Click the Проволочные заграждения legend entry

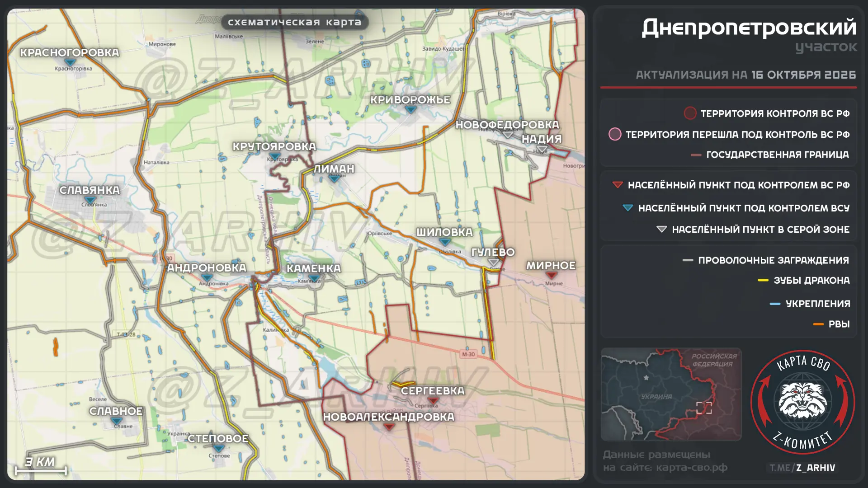(x=766, y=260)
